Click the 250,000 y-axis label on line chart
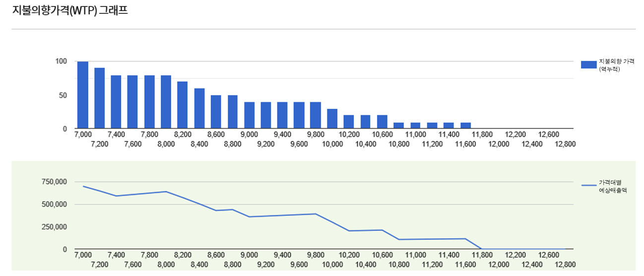644x276 pixels. 55,227
